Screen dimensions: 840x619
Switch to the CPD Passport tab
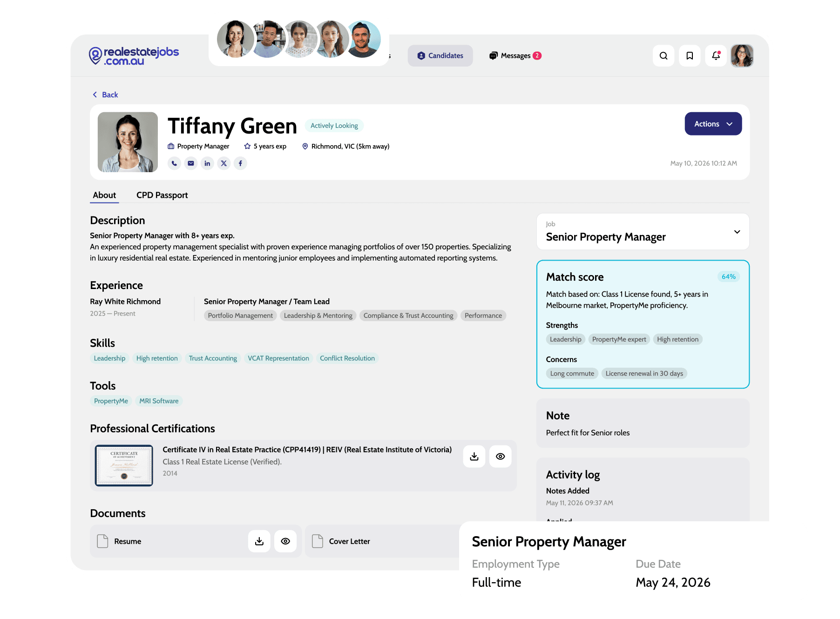click(x=162, y=195)
